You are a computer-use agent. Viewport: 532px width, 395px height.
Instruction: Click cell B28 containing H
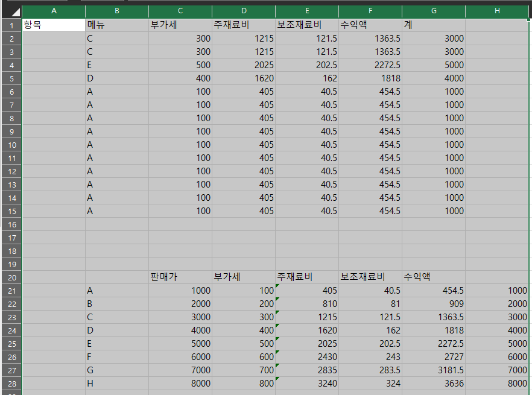[117, 384]
